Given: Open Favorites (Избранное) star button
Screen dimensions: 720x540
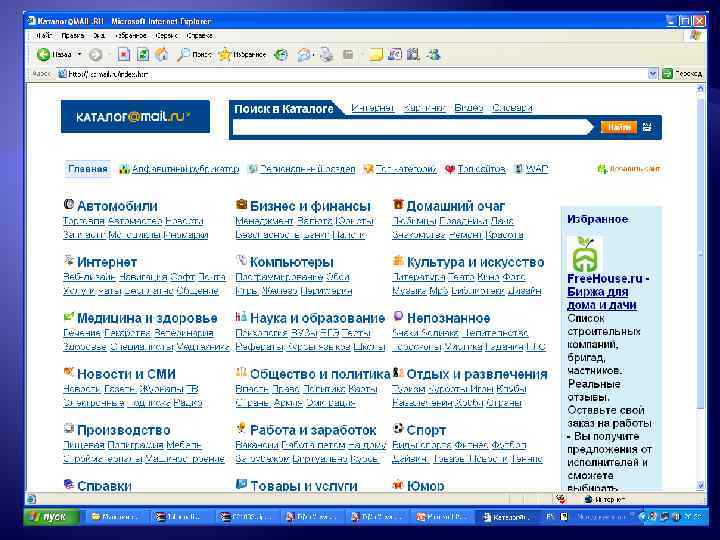Looking at the screenshot, I should coord(242,55).
